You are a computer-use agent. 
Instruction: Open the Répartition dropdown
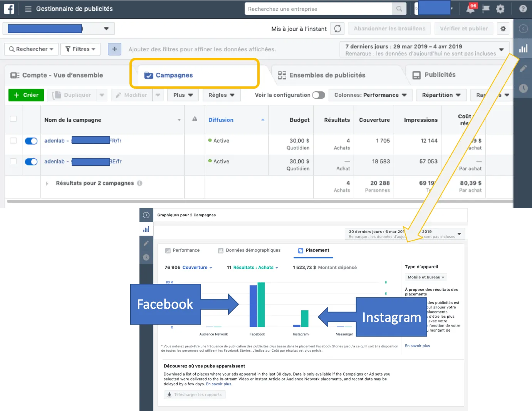pyautogui.click(x=441, y=95)
